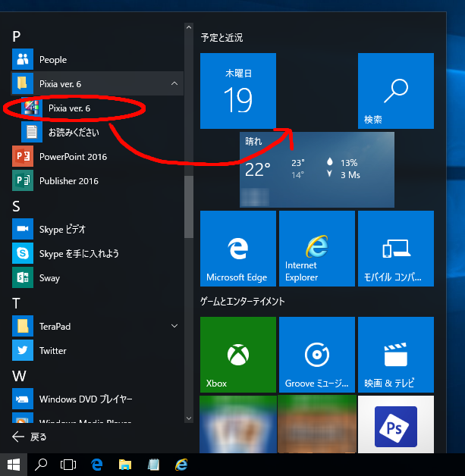This screenshot has width=465, height=476.
Task: Open the お読みください document icon
Action: [x=32, y=132]
